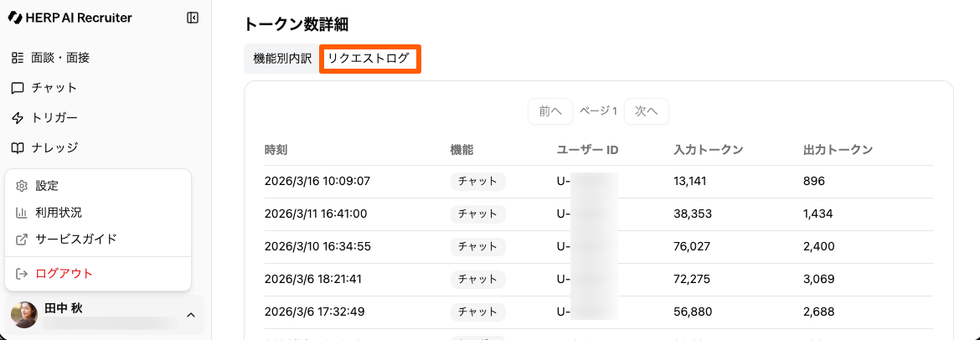Viewport: 980px width, 340px height.
Task: Open the ナレッジ book icon
Action: (x=17, y=147)
